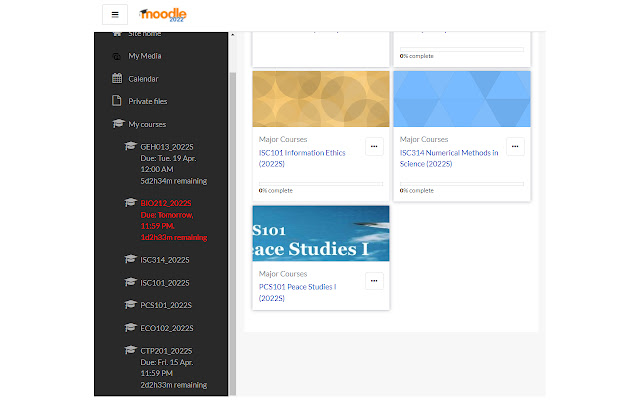Viewport: 640px width, 400px height.
Task: Click the blue triangles ISC314 course image
Action: pos(462,99)
